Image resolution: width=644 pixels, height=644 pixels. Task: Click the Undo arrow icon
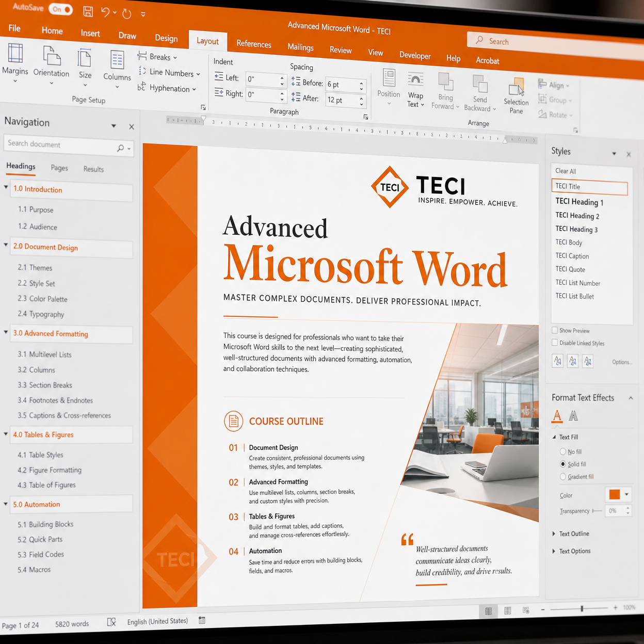click(x=105, y=12)
